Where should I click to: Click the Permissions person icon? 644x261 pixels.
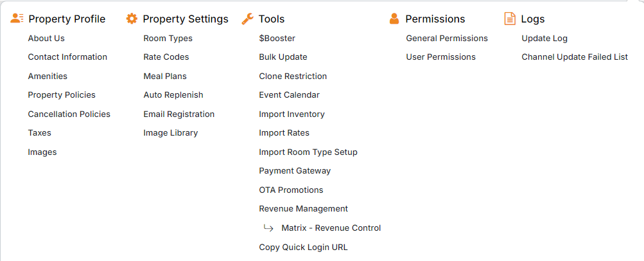(394, 19)
